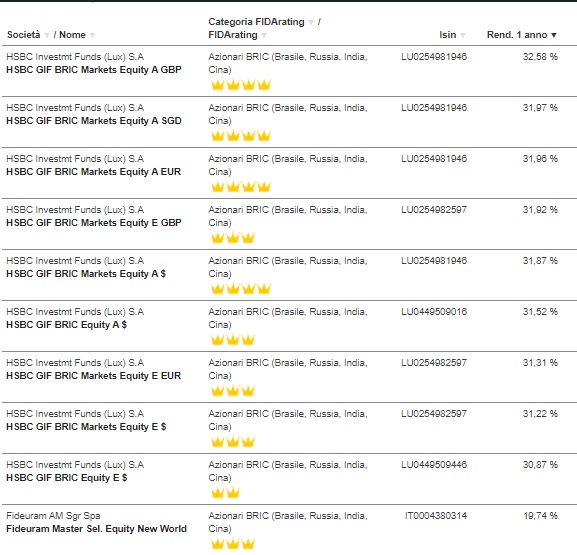
Task: Sort by Isin column arrow
Action: point(463,35)
